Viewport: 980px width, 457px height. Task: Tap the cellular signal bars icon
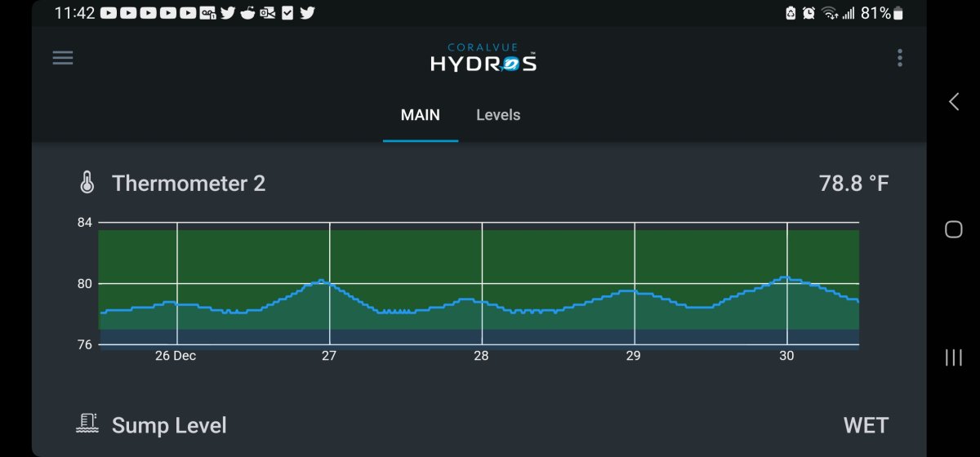tap(849, 13)
